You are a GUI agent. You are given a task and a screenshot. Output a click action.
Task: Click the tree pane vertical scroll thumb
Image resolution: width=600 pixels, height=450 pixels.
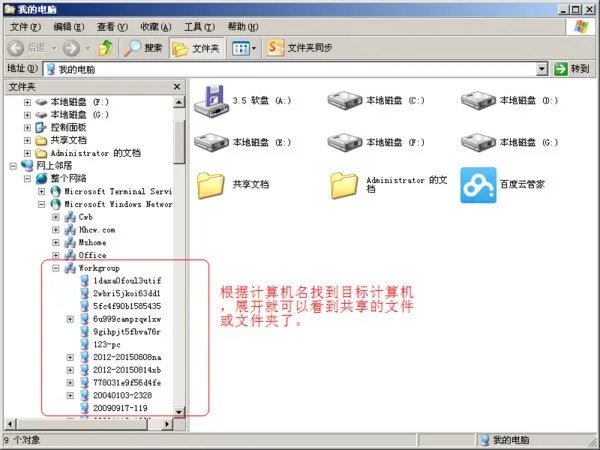[x=179, y=142]
